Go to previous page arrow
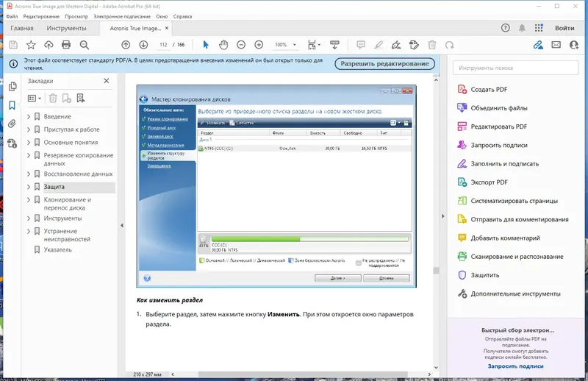 [126, 45]
